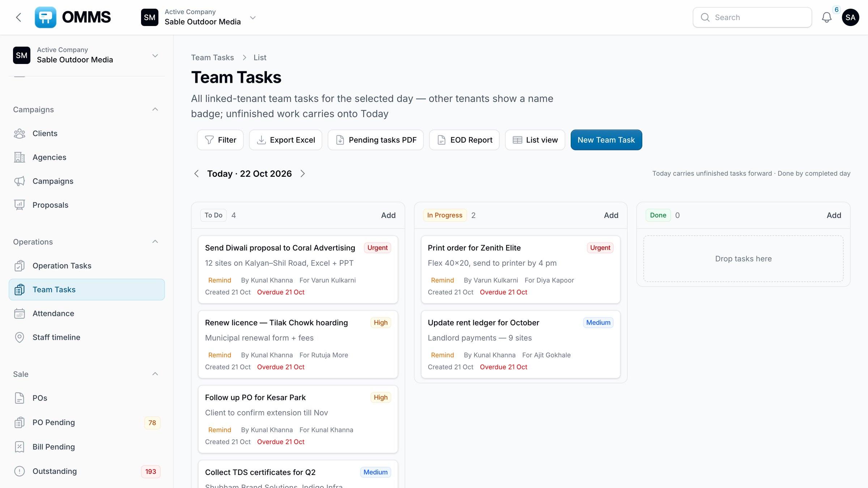Open Team Tasks in sidebar
868x488 pixels.
87,290
